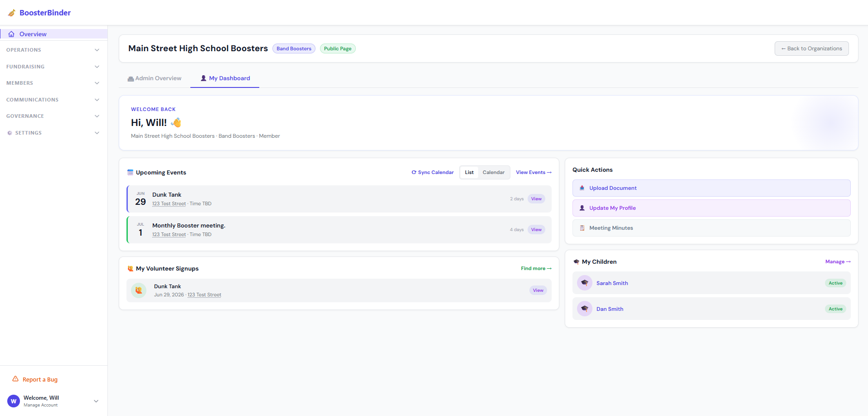Click the Admin Overview briefcase icon
Viewport: 868px width, 416px height.
coord(131,78)
